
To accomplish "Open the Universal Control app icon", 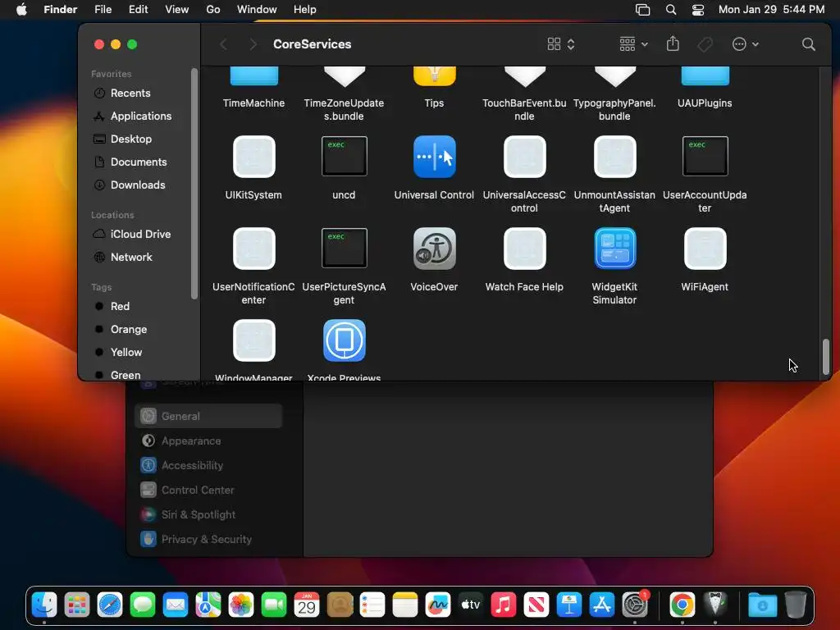I will [x=435, y=157].
